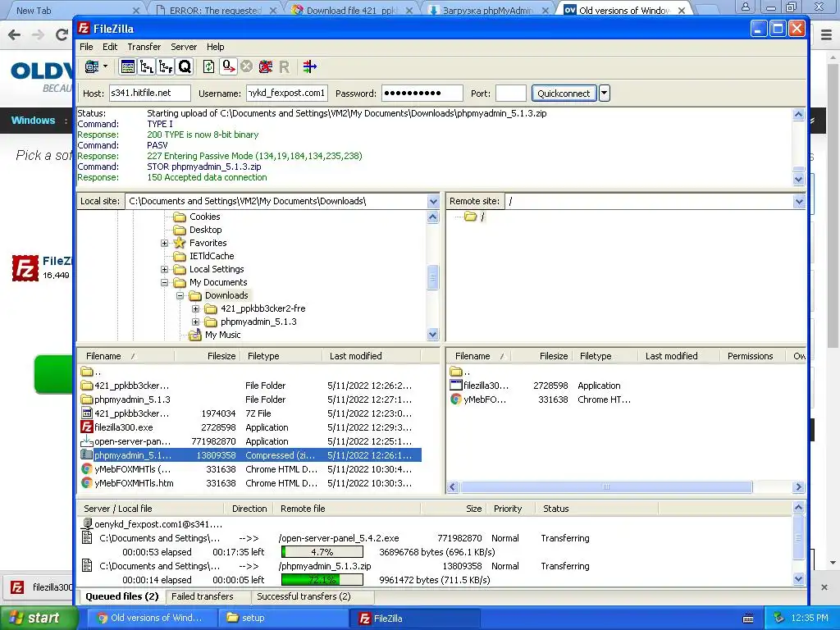Image resolution: width=840 pixels, height=630 pixels.
Task: Open directory comparison icon
Action: 309,67
